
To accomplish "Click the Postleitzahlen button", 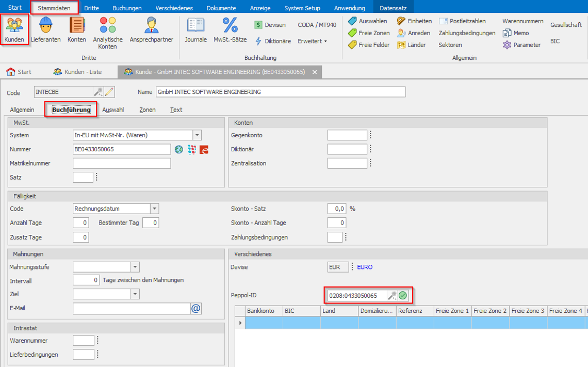I will click(x=462, y=21).
